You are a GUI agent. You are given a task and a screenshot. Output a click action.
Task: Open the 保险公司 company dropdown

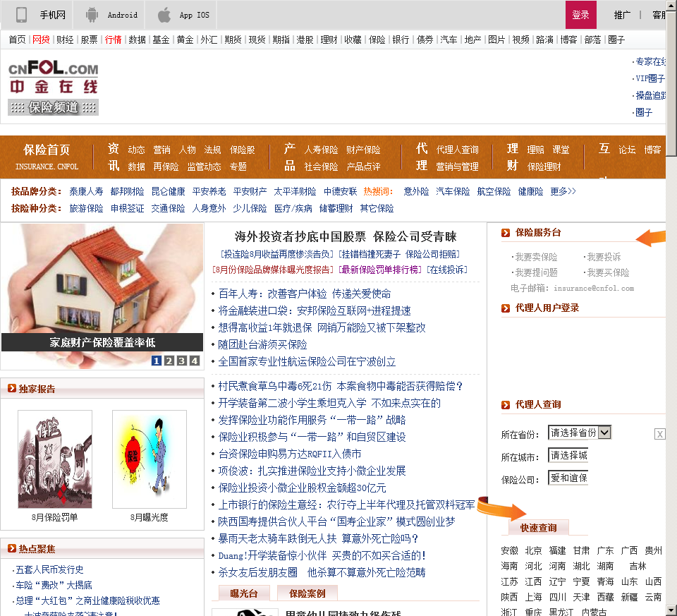click(x=568, y=478)
